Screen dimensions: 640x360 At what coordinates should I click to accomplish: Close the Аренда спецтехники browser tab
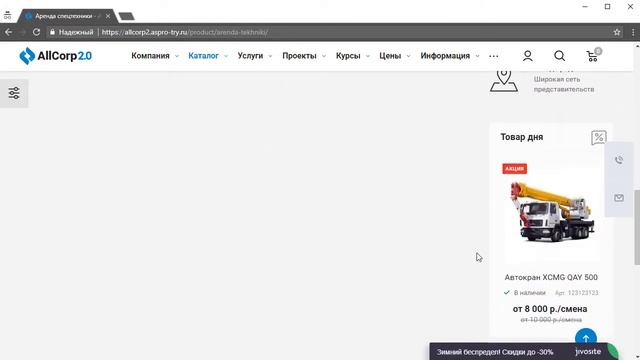click(108, 16)
